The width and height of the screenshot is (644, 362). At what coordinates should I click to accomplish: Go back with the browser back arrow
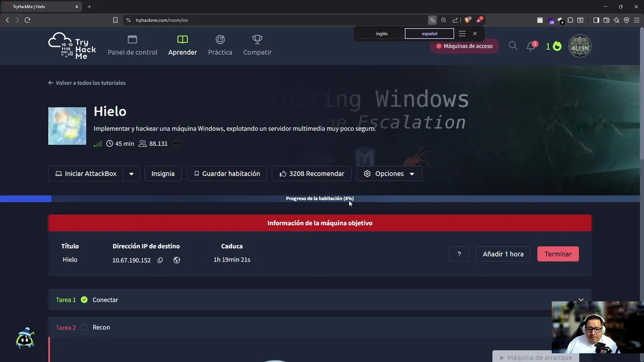coord(7,20)
